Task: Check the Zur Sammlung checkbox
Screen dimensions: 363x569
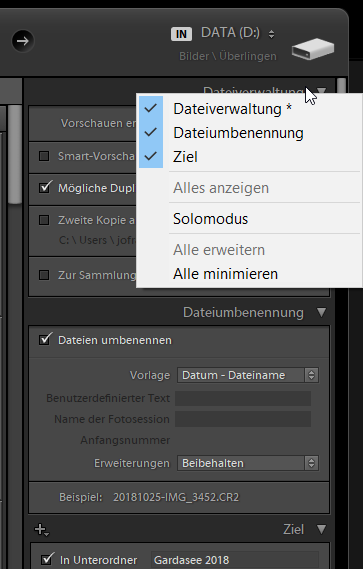Action: point(44,275)
